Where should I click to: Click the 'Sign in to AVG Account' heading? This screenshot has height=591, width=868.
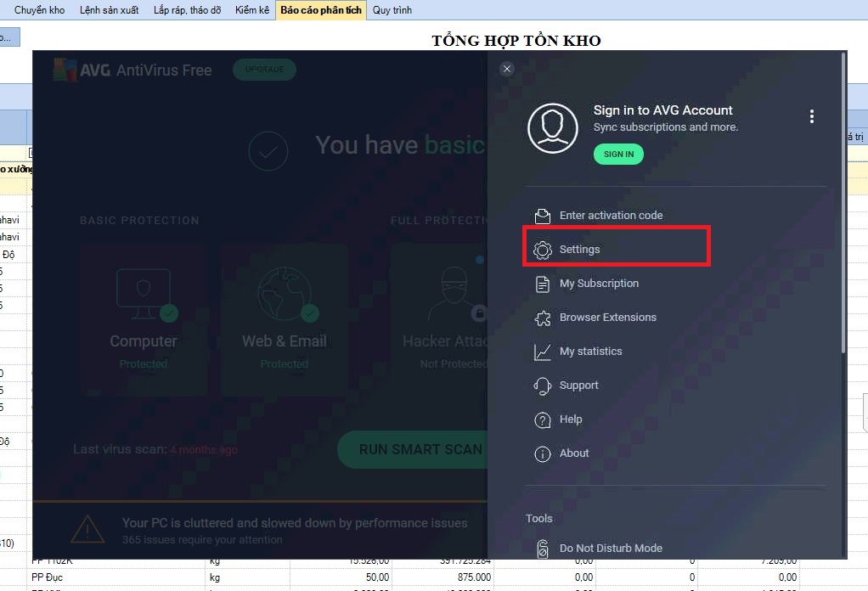point(662,110)
